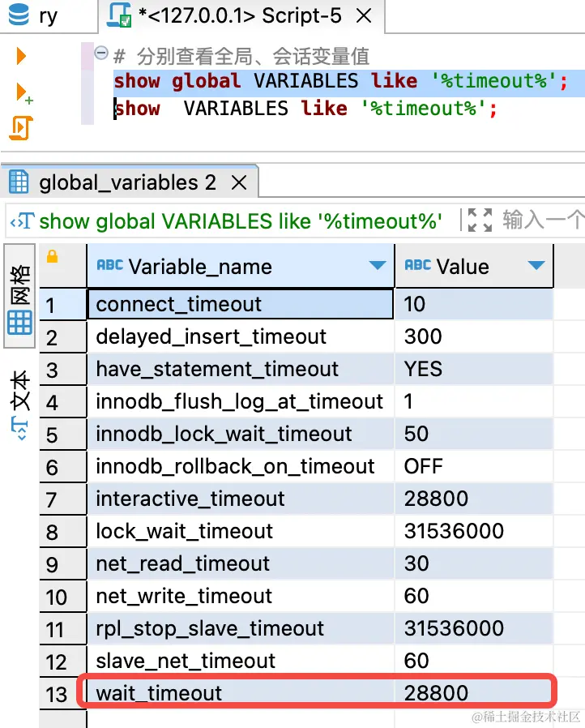This screenshot has height=728, width=585.
Task: Select the *<127.0.0.1> Script-5 tab
Action: pyautogui.click(x=241, y=15)
